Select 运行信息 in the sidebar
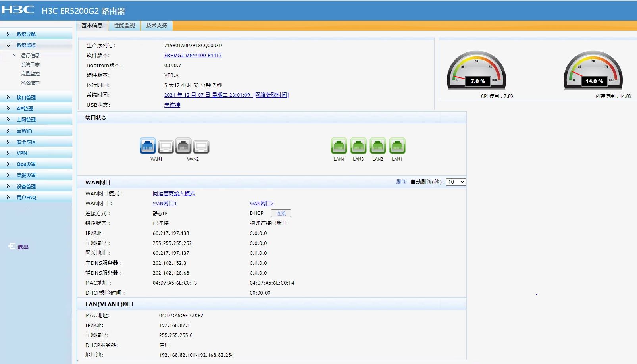This screenshot has width=637, height=364. [x=30, y=55]
